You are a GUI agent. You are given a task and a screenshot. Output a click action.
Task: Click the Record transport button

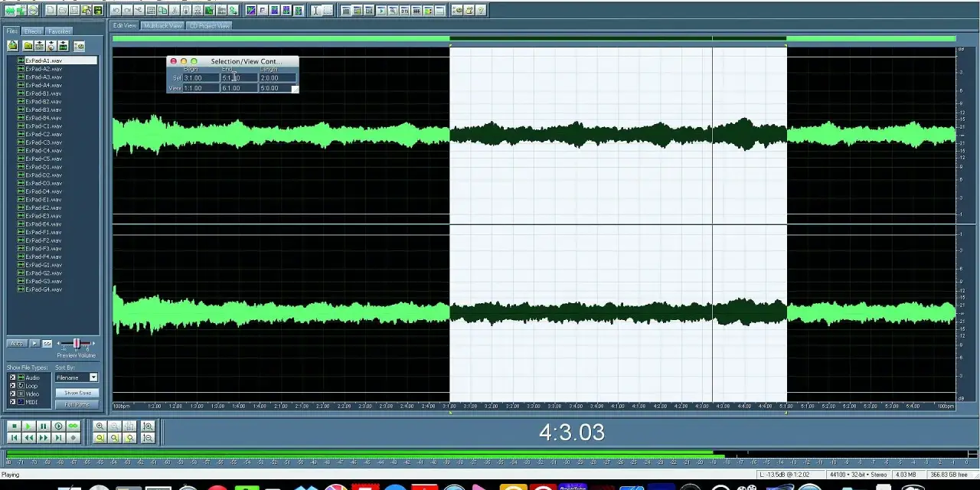[x=73, y=438]
